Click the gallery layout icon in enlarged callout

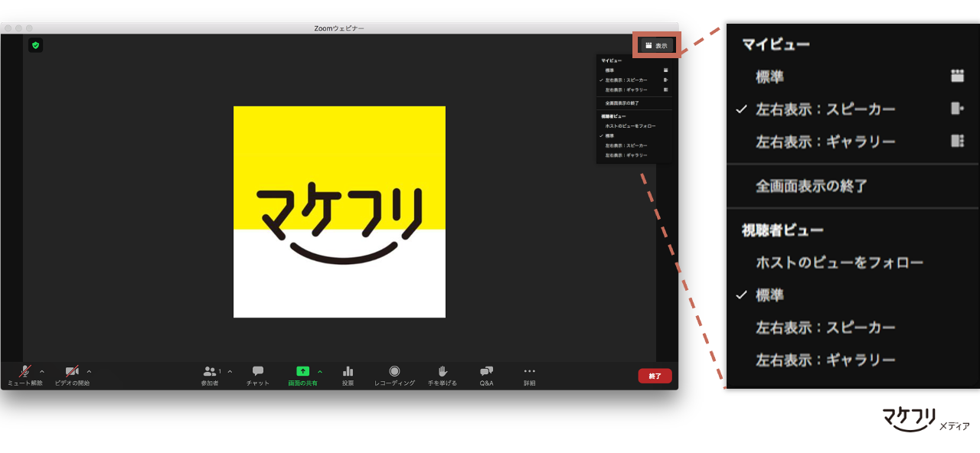pos(957,141)
